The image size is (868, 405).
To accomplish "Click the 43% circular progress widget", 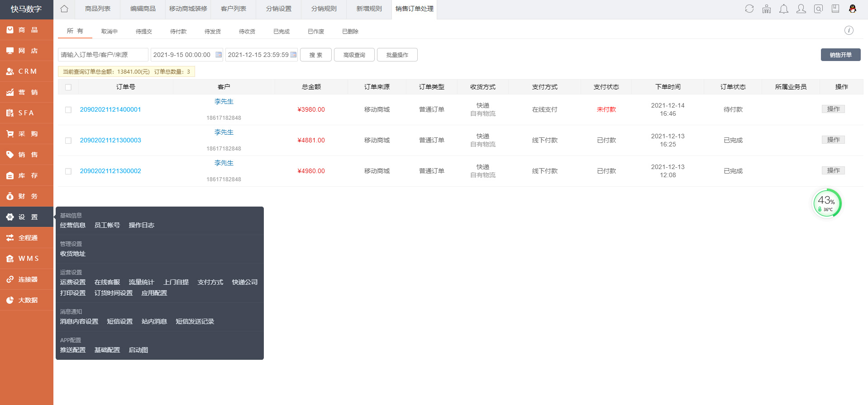I will (827, 203).
